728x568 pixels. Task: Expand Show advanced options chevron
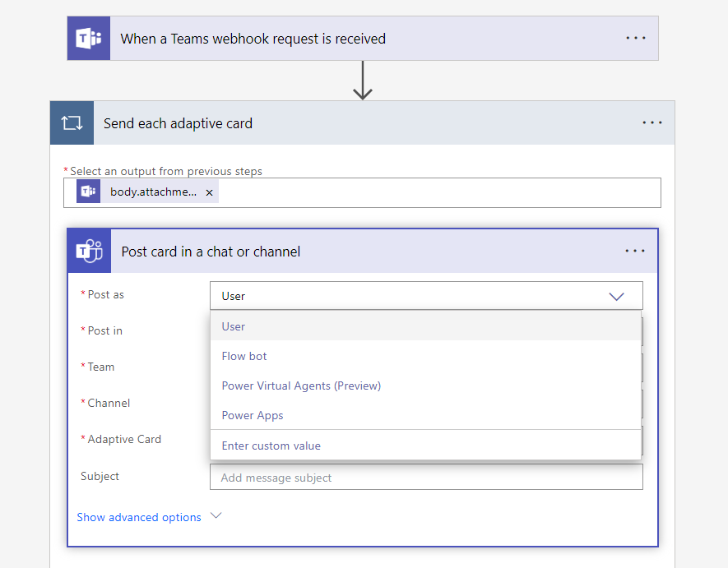[x=216, y=516]
